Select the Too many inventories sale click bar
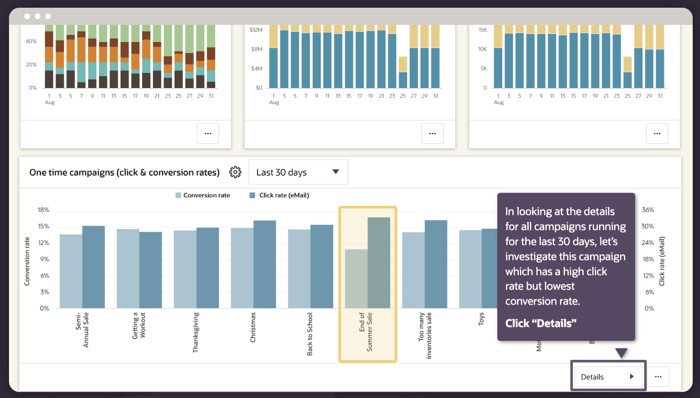700x398 pixels. 436,264
